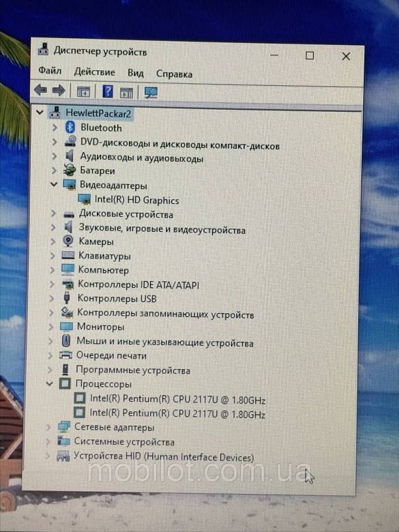The width and height of the screenshot is (399, 532).
Task: Click the Батареи battery icon
Action: point(69,170)
